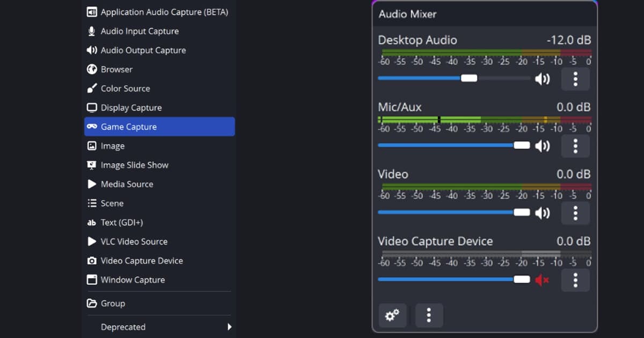Choose Group from the source menu
Image resolution: width=644 pixels, height=338 pixels.
point(159,304)
